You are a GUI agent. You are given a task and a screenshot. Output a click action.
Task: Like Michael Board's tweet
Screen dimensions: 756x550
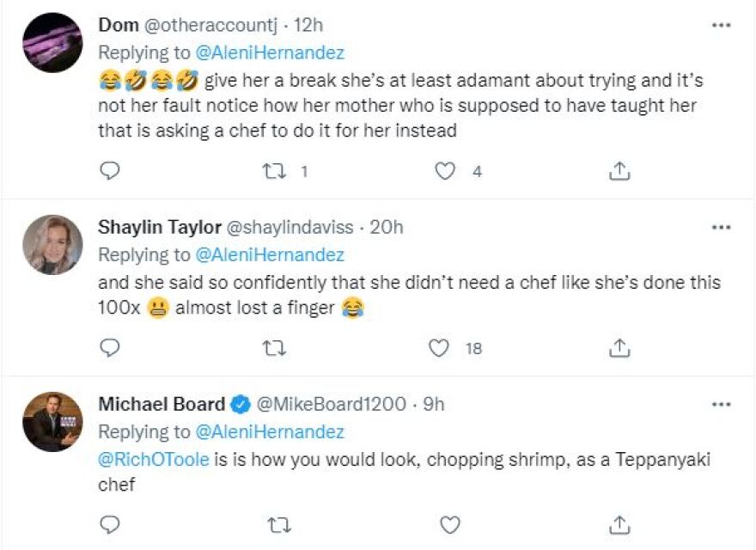[x=449, y=524]
